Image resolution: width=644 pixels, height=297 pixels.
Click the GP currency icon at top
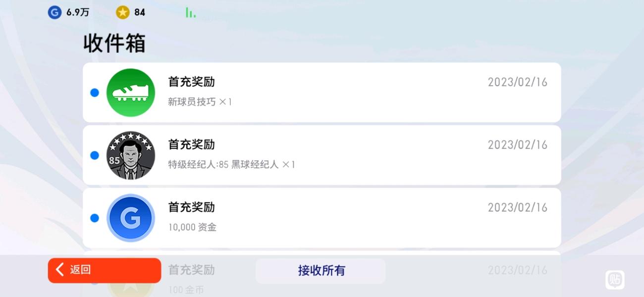pos(54,12)
